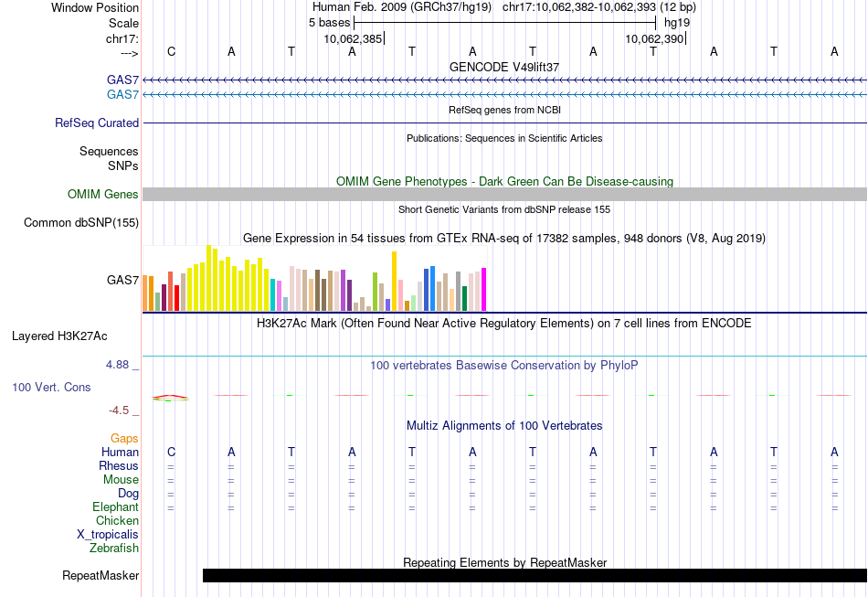Click the H3K27Ac Mark track title
868x597 pixels.
(504, 323)
